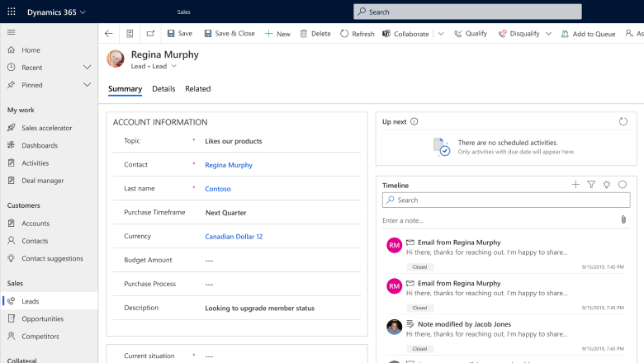Attach a file using paperclip icon
The height and width of the screenshot is (363, 644).
point(623,219)
